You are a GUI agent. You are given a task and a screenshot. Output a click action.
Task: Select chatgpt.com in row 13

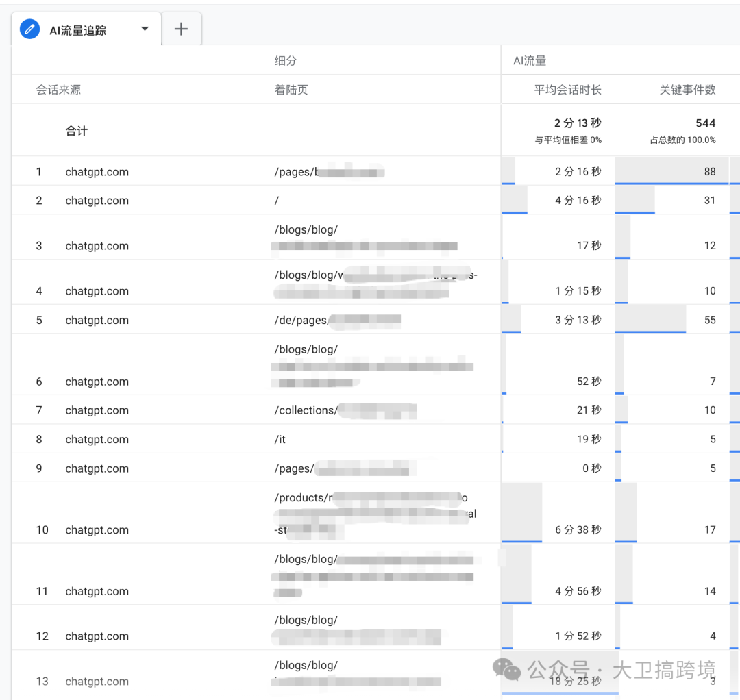click(97, 682)
